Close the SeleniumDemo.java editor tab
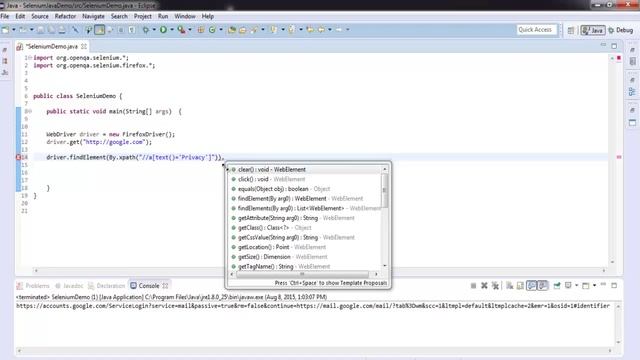Viewport: 640px width, 360px height. [84, 47]
